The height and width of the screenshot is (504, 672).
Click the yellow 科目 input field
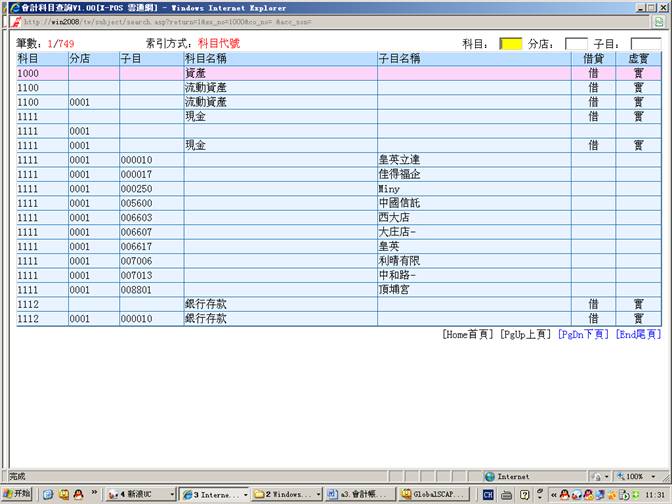[510, 44]
